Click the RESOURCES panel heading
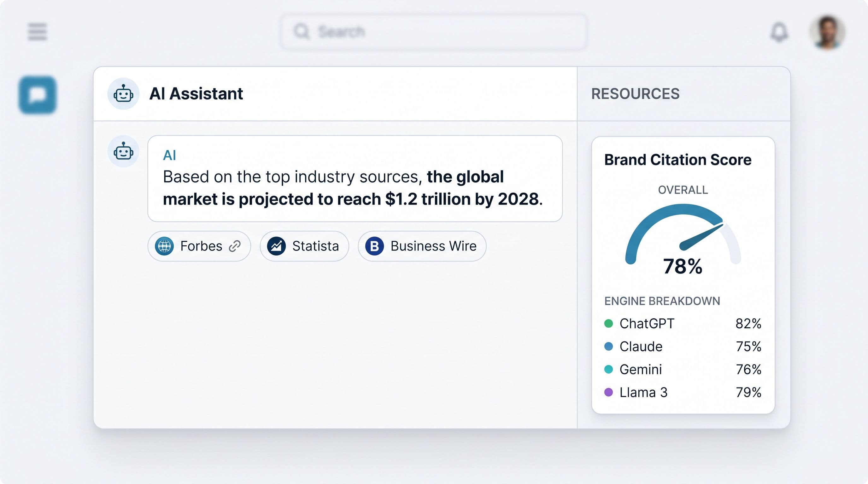This screenshot has height=484, width=868. pyautogui.click(x=635, y=94)
